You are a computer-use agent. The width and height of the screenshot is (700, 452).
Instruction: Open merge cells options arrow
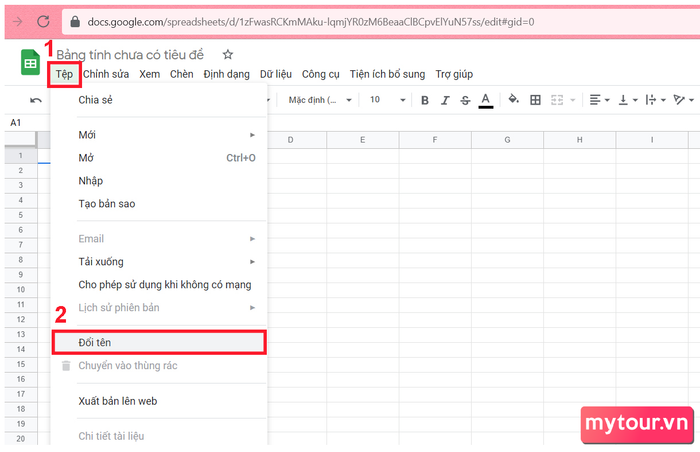pyautogui.click(x=572, y=100)
